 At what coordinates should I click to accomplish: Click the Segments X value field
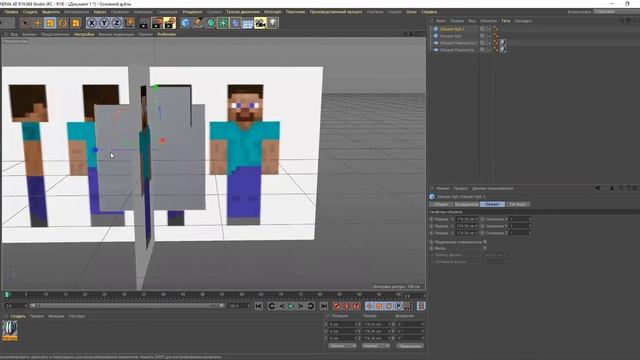pyautogui.click(x=519, y=219)
